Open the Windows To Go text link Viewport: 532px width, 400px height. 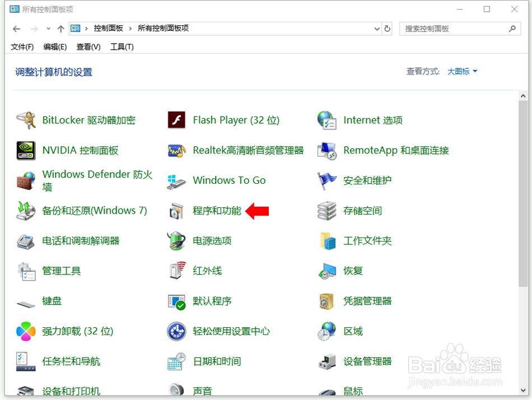pyautogui.click(x=229, y=180)
